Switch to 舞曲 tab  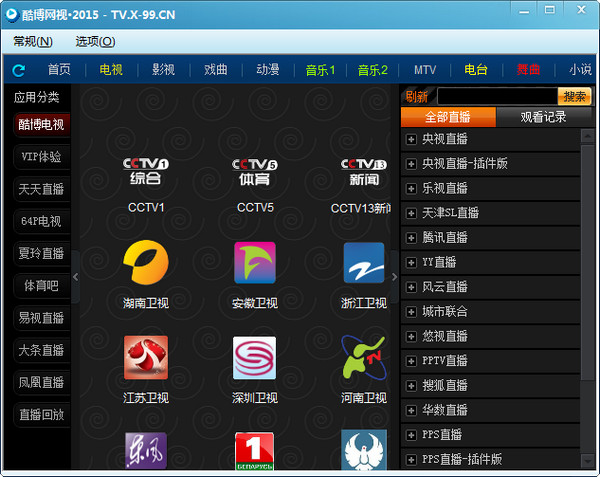pos(528,70)
